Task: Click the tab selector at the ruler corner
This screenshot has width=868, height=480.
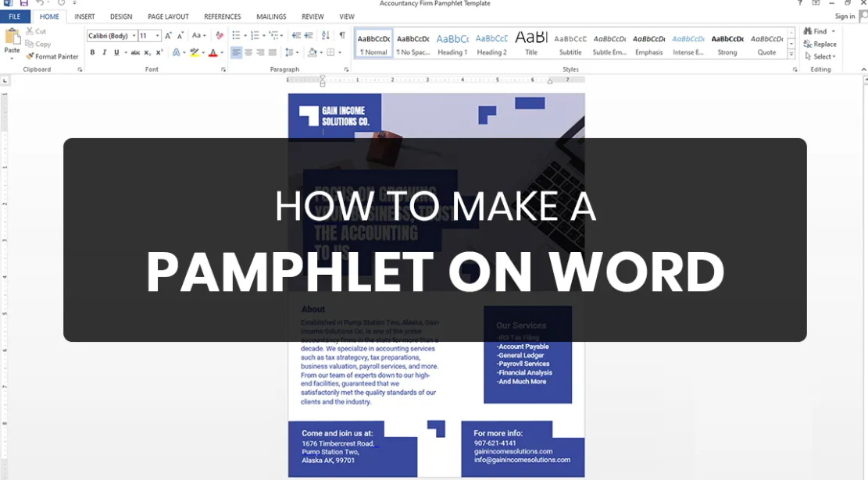Action: pyautogui.click(x=5, y=80)
